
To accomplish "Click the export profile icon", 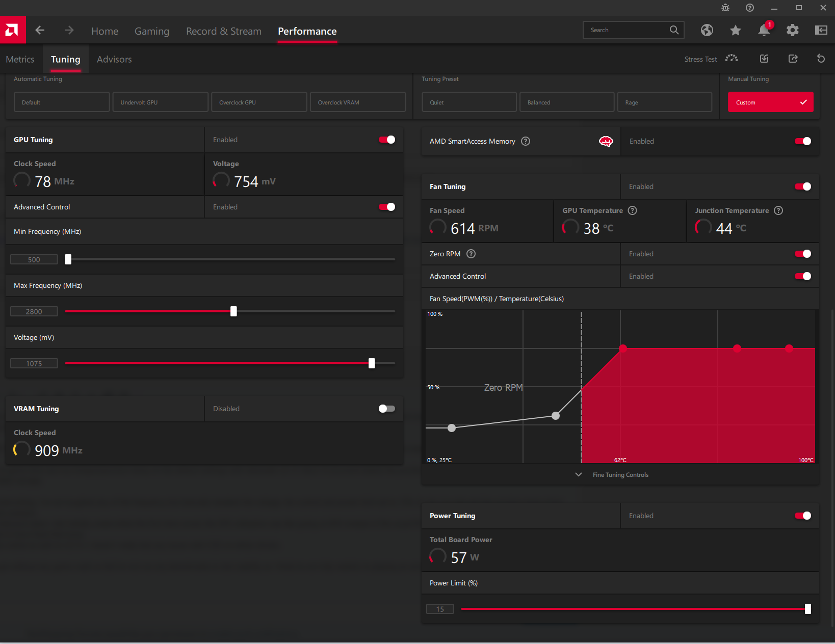I will (793, 59).
